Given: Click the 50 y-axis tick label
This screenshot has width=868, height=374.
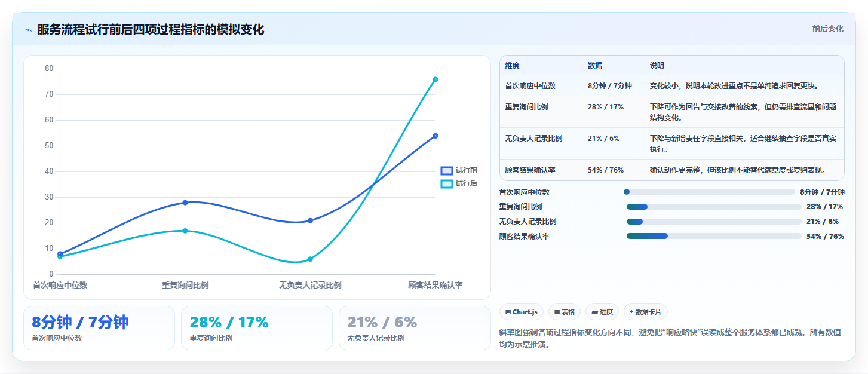Looking at the screenshot, I should click(50, 146).
